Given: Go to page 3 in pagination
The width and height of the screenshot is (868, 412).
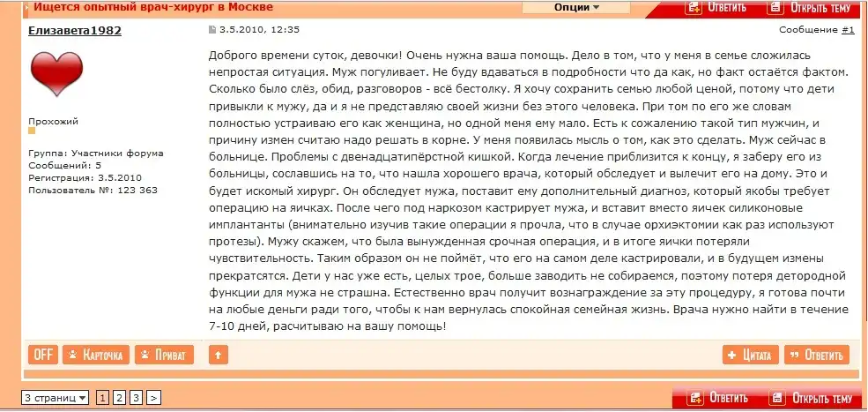Looking at the screenshot, I should [137, 398].
